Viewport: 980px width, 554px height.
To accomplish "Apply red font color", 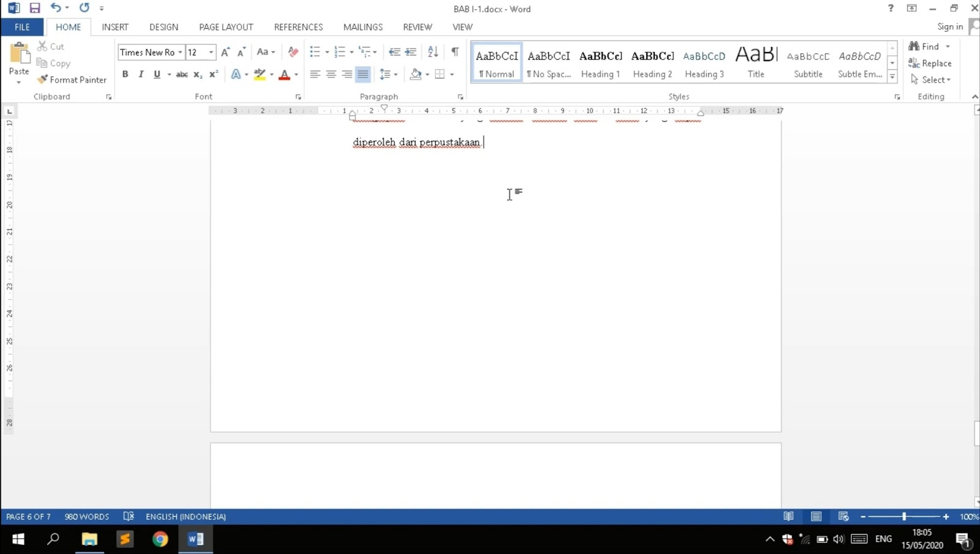I will pos(284,74).
